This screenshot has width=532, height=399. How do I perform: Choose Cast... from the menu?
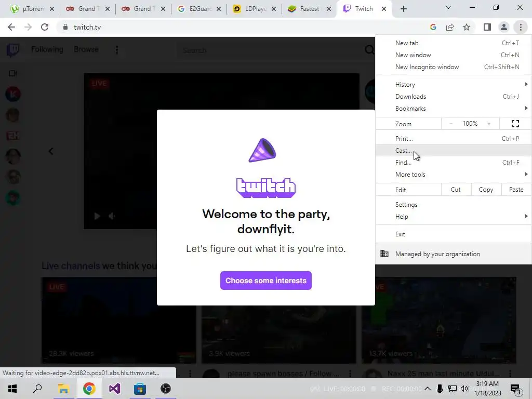(x=453, y=150)
